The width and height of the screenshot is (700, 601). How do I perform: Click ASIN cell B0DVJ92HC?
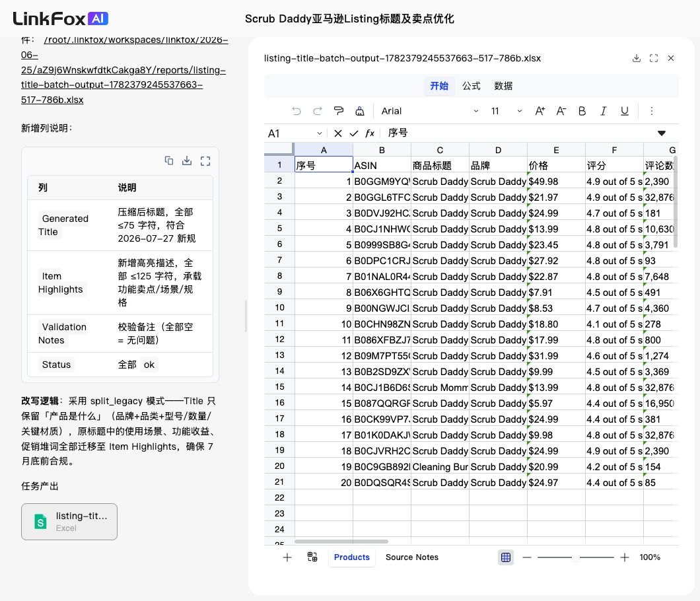click(382, 213)
